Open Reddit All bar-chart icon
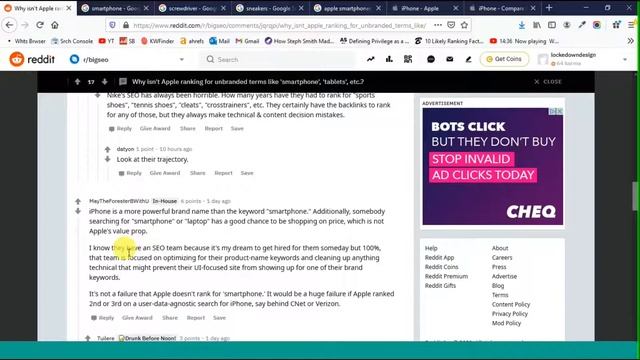Screen dimensions: 640x360 pyautogui.click(x=389, y=59)
